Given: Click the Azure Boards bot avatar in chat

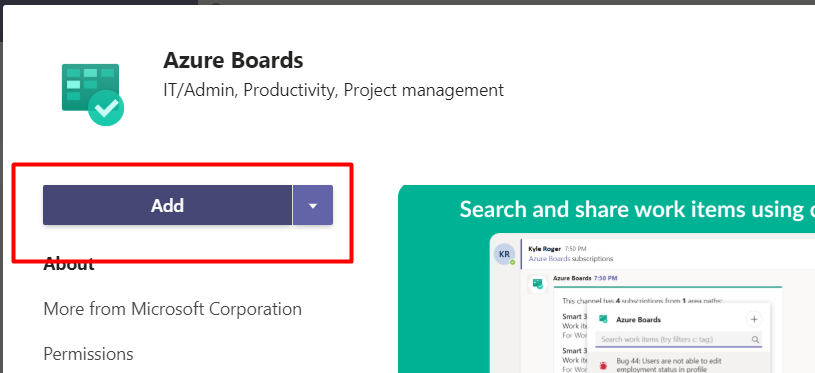Looking at the screenshot, I should [537, 284].
